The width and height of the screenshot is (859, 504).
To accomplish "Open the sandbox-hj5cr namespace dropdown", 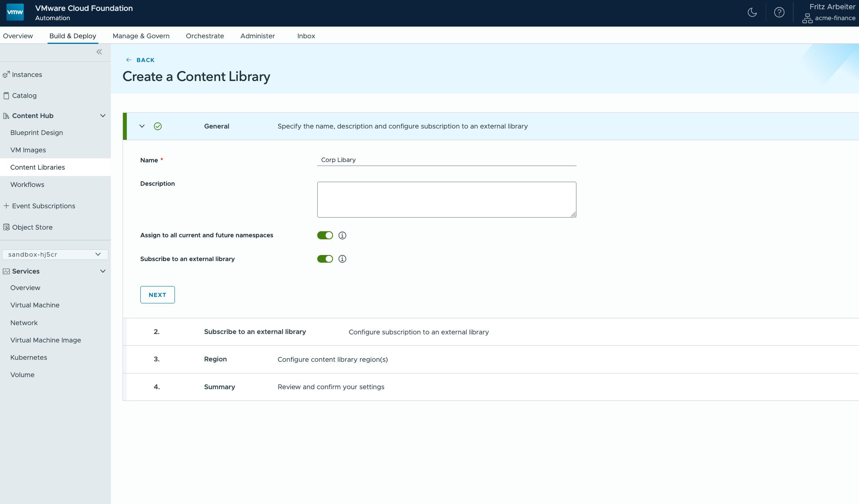I will [x=55, y=254].
